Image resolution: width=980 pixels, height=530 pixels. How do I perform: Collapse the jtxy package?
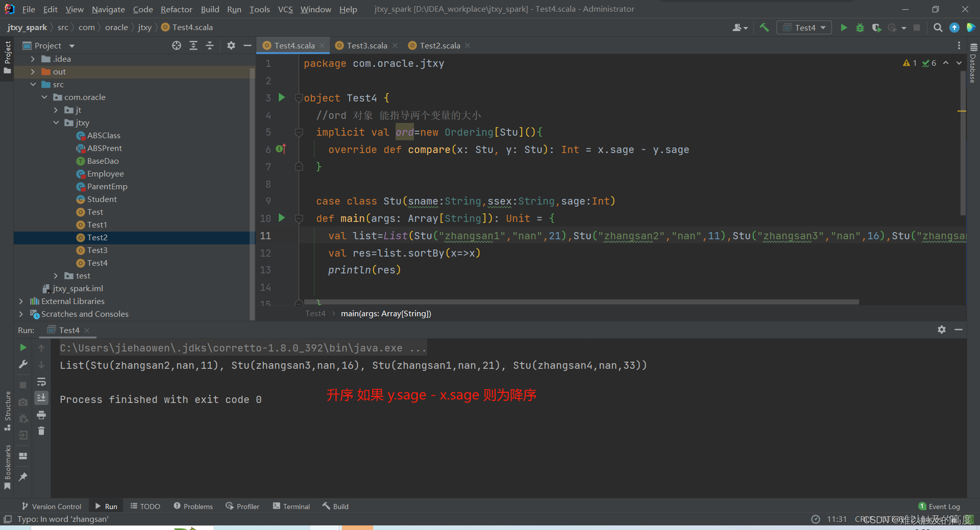click(x=56, y=123)
